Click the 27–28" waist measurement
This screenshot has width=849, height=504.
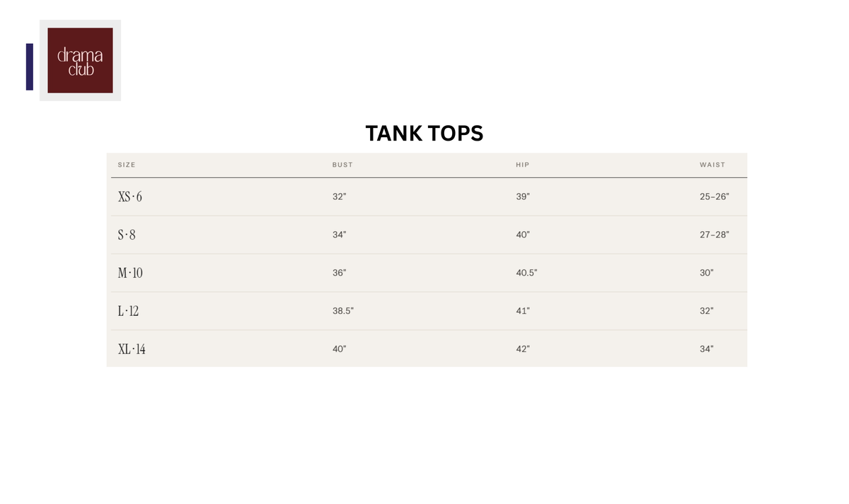coord(715,235)
